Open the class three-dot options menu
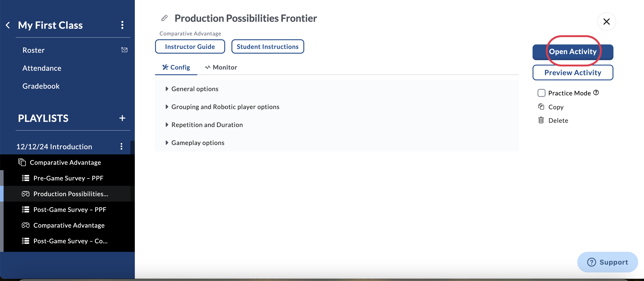 pyautogui.click(x=122, y=25)
